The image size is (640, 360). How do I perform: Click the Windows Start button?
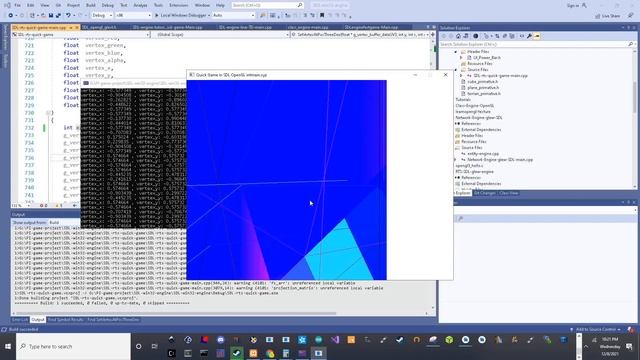tap(8, 347)
